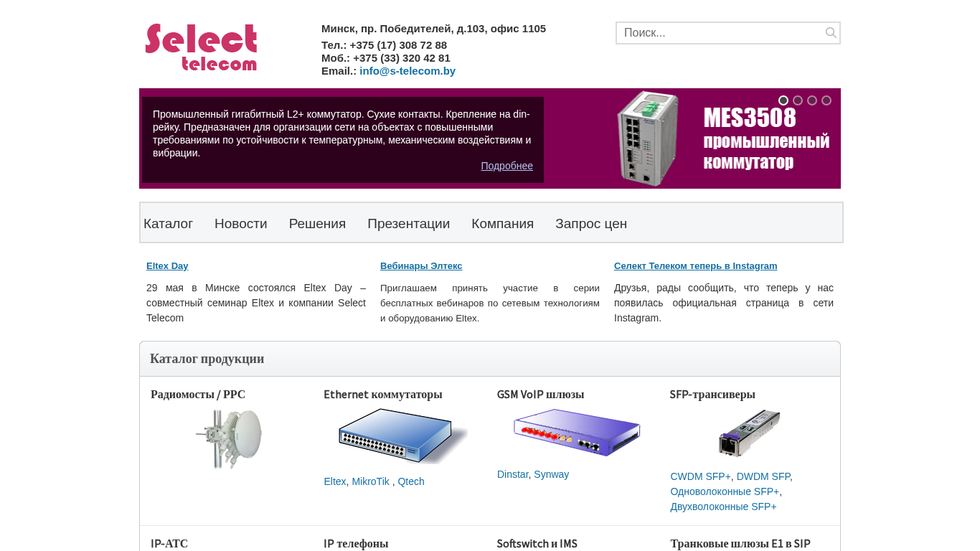Open the Вебинары Элтекс news link

pos(421,266)
